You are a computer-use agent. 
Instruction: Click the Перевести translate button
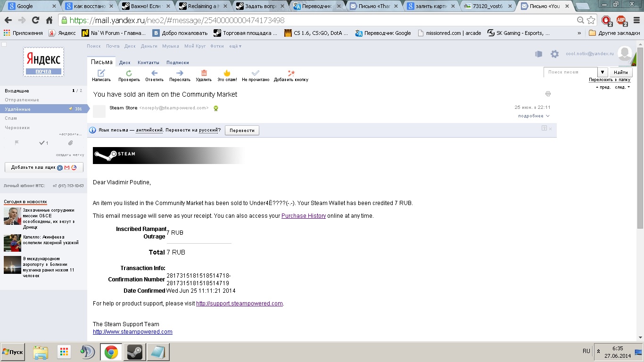click(x=242, y=131)
